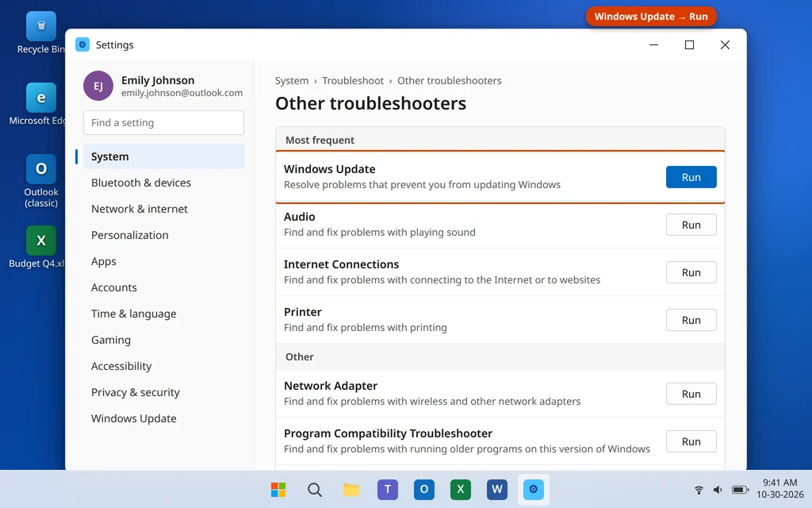Viewport: 812px width, 508px height.
Task: Close the Settings window
Action: pyautogui.click(x=725, y=45)
